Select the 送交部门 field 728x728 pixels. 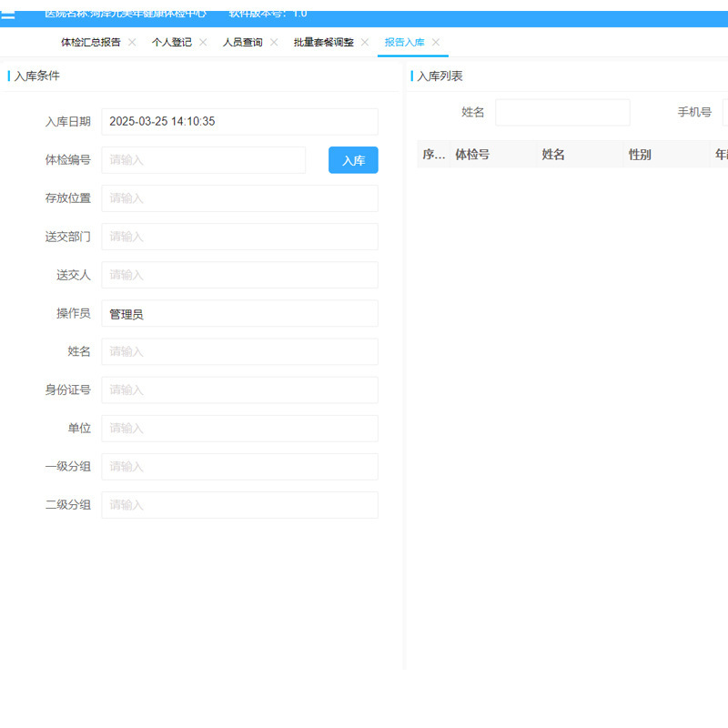point(239,237)
